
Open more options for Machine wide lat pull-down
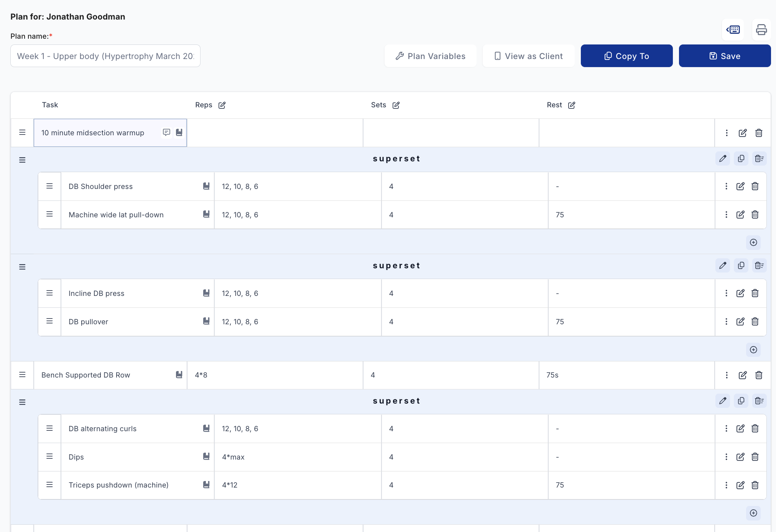[x=726, y=215]
